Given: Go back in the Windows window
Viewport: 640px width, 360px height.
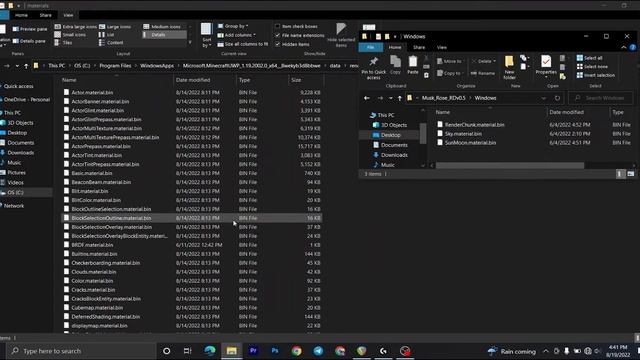Looking at the screenshot, I should point(367,98).
